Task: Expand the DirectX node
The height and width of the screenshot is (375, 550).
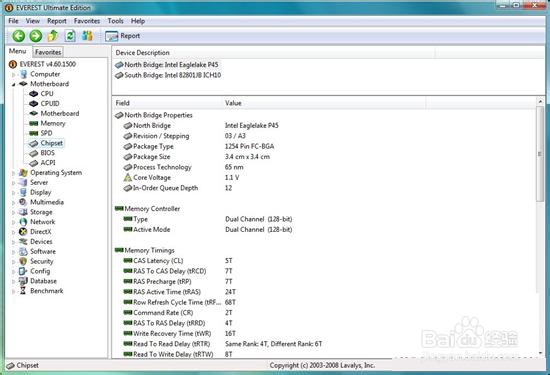Action: click(13, 232)
